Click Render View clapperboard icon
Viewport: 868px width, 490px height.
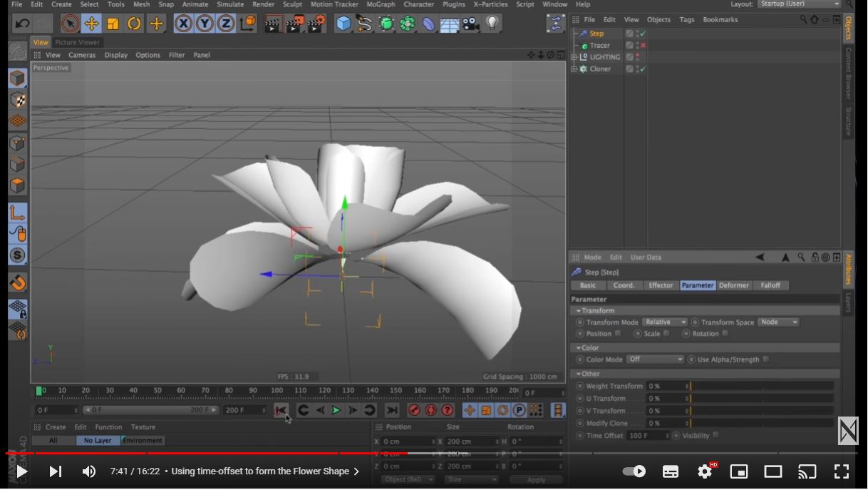point(273,24)
